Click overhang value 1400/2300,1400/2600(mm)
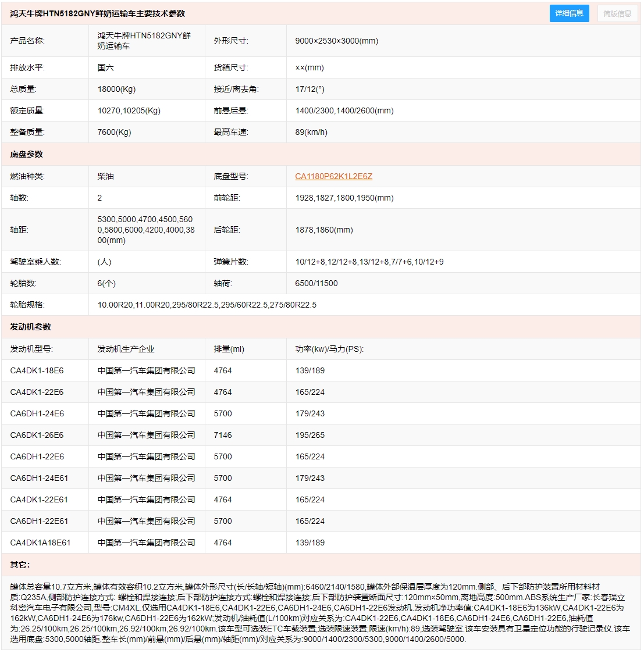The height and width of the screenshot is (653, 644). (344, 111)
